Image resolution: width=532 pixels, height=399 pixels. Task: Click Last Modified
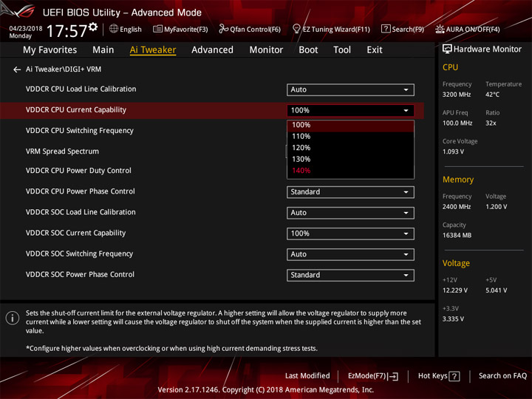click(x=307, y=376)
